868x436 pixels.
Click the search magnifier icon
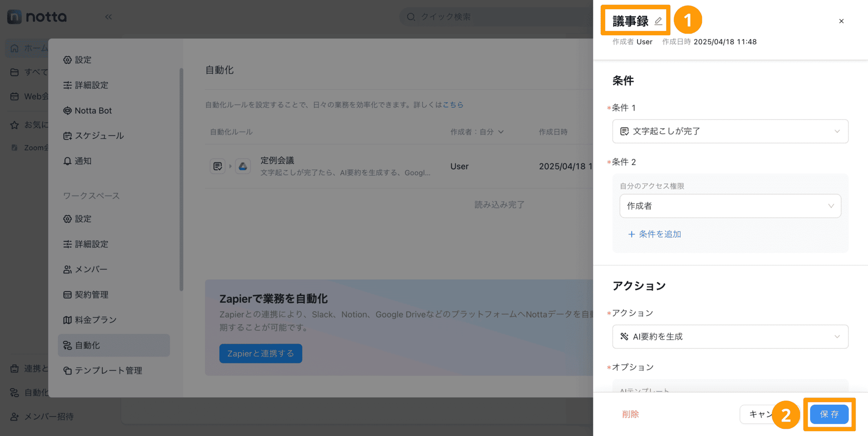(x=411, y=17)
